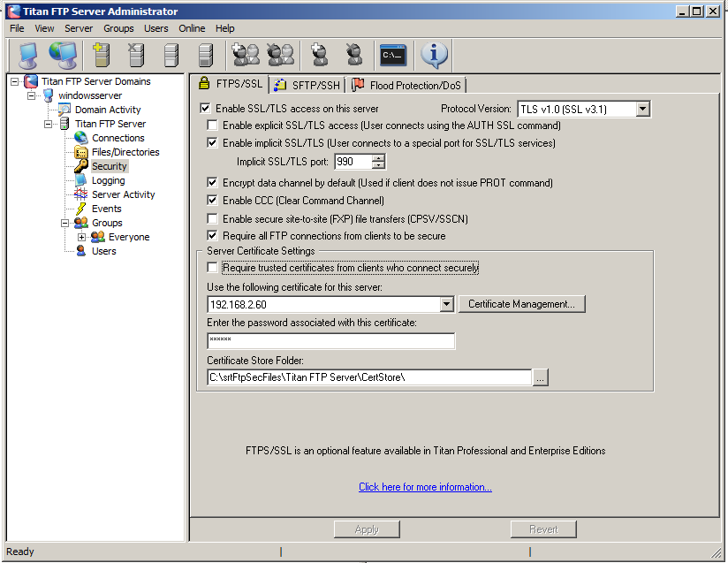Image resolution: width=728 pixels, height=563 pixels.
Task: Click the dark-based server toolbar icon
Action: (x=205, y=55)
